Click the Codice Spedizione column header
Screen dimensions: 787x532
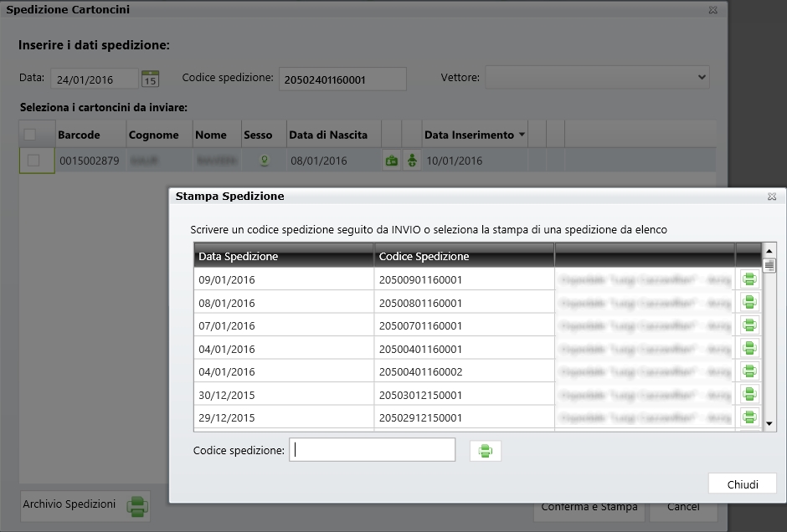pos(463,256)
